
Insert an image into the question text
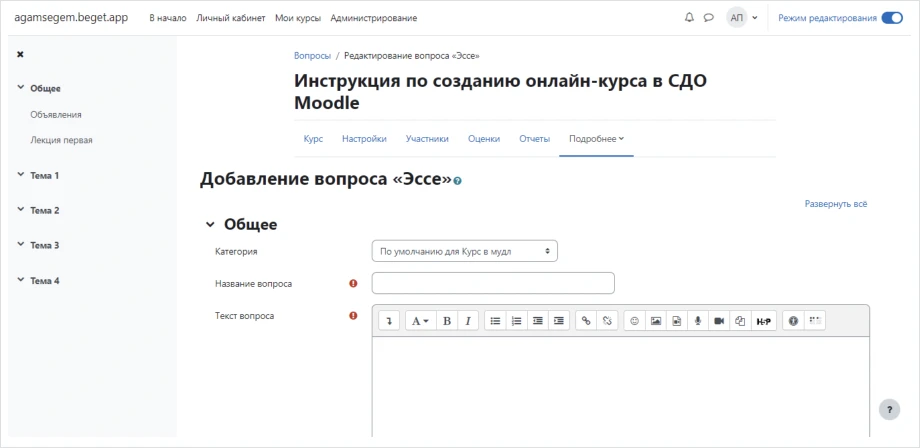coord(656,321)
